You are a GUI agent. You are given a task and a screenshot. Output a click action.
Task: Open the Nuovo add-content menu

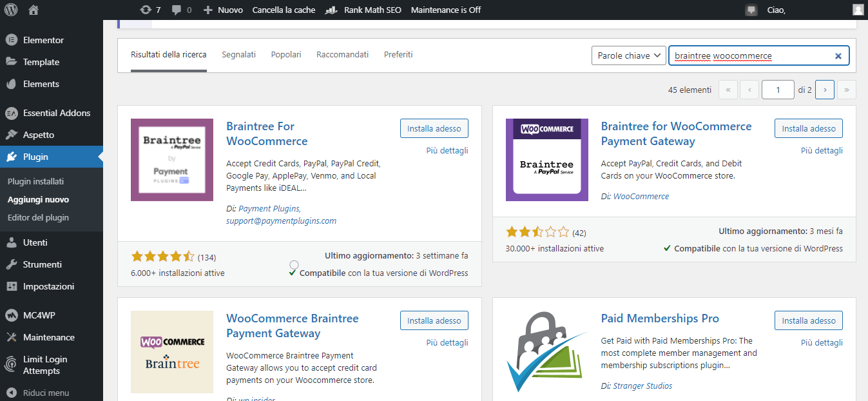click(x=223, y=10)
